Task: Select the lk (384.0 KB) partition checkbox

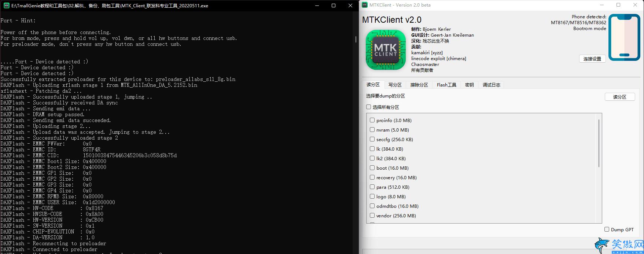Action: 372,149
